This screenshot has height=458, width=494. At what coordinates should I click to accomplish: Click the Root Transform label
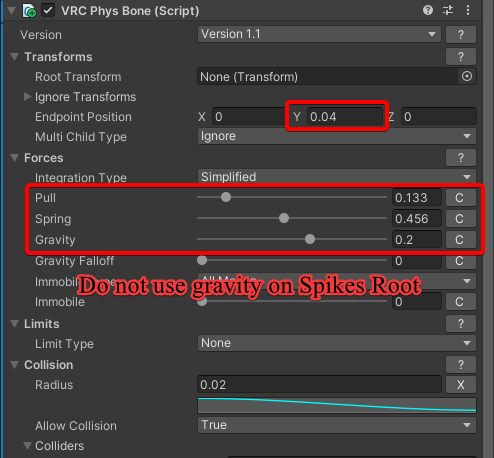click(x=78, y=77)
